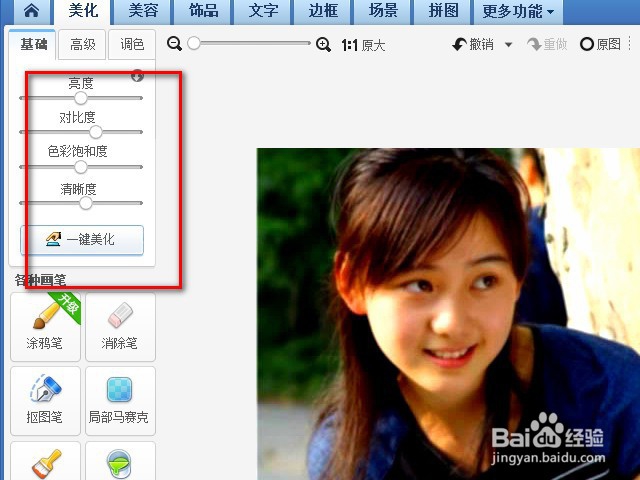Open the 美容 tab
This screenshot has height=480, width=640.
coord(143,11)
